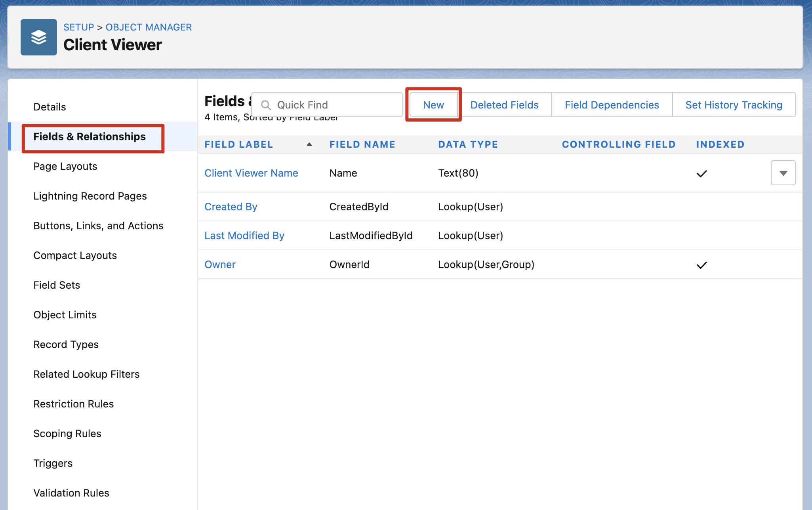The height and width of the screenshot is (510, 812).
Task: Click the LastModifiedById field name cell
Action: [x=371, y=236]
